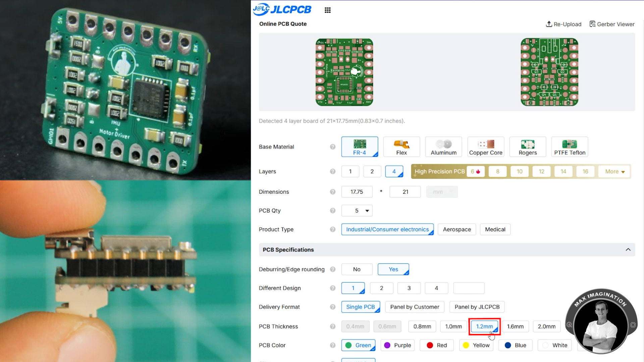Click inside the 17.75 dimensions field
The height and width of the screenshot is (362, 644).
[357, 192]
